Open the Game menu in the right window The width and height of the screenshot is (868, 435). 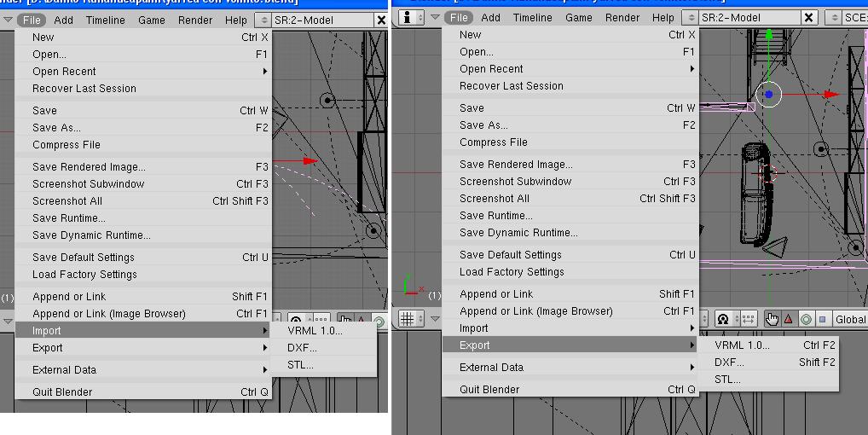point(579,18)
